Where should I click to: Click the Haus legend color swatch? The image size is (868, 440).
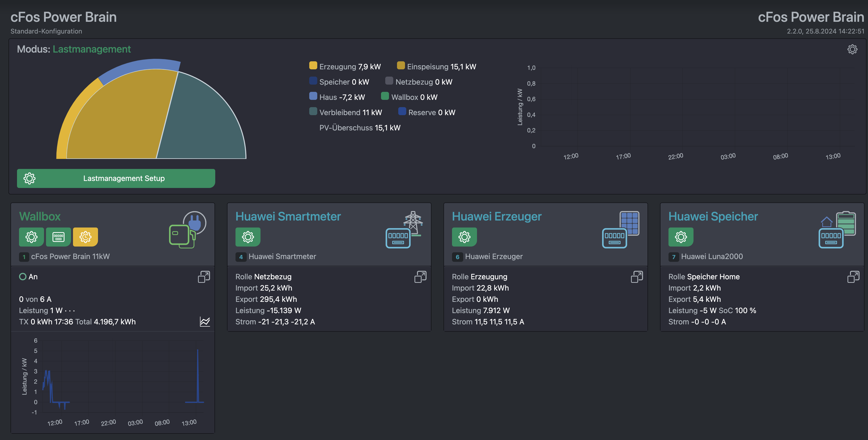click(x=313, y=96)
